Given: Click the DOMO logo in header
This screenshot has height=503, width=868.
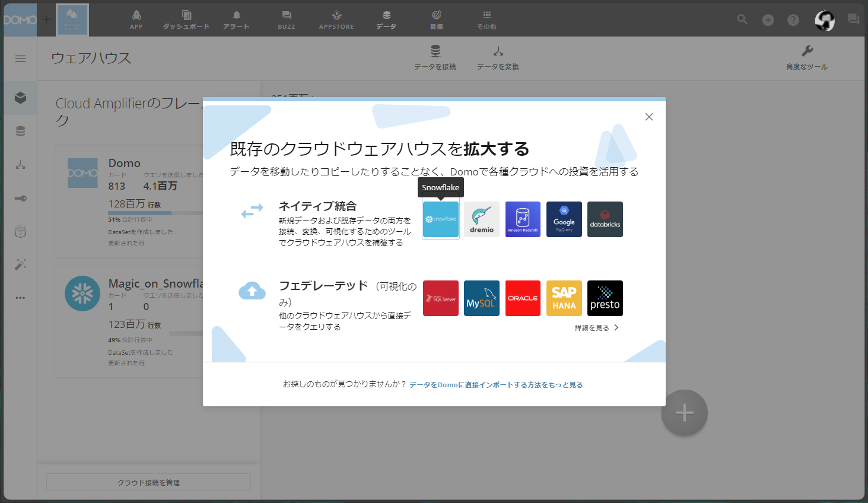Looking at the screenshot, I should [x=20, y=20].
